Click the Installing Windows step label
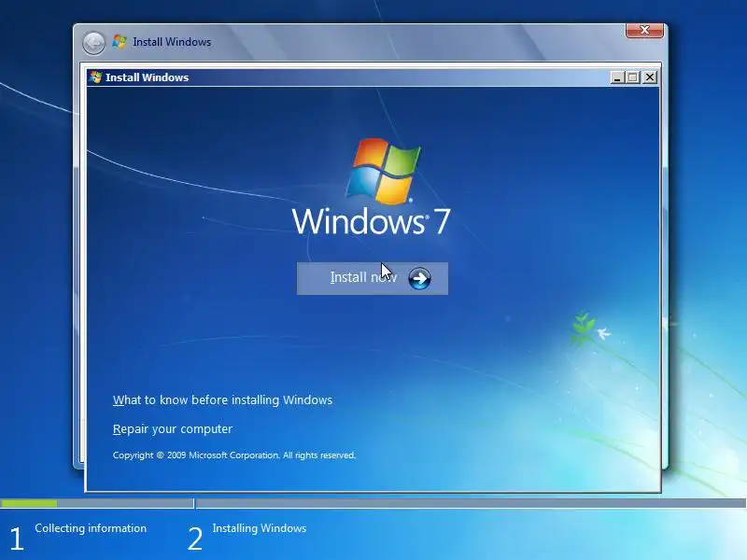This screenshot has width=747, height=560. (x=260, y=528)
